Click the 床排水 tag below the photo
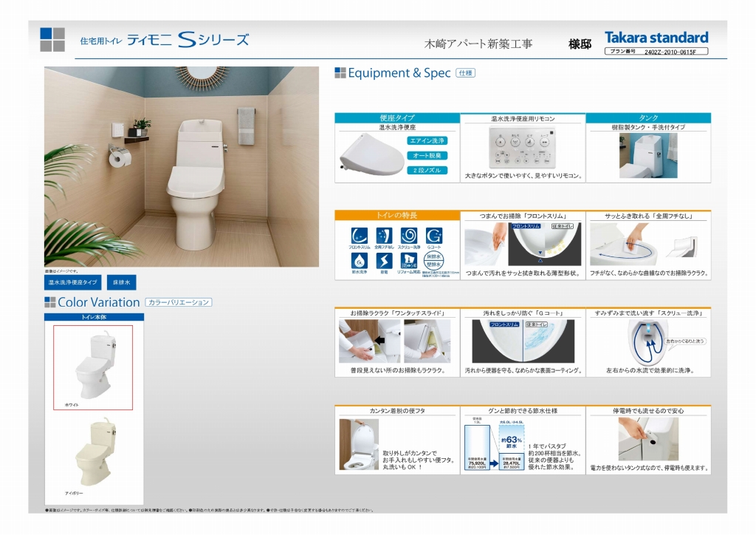Screen dimensions: 756x535 (x=121, y=282)
